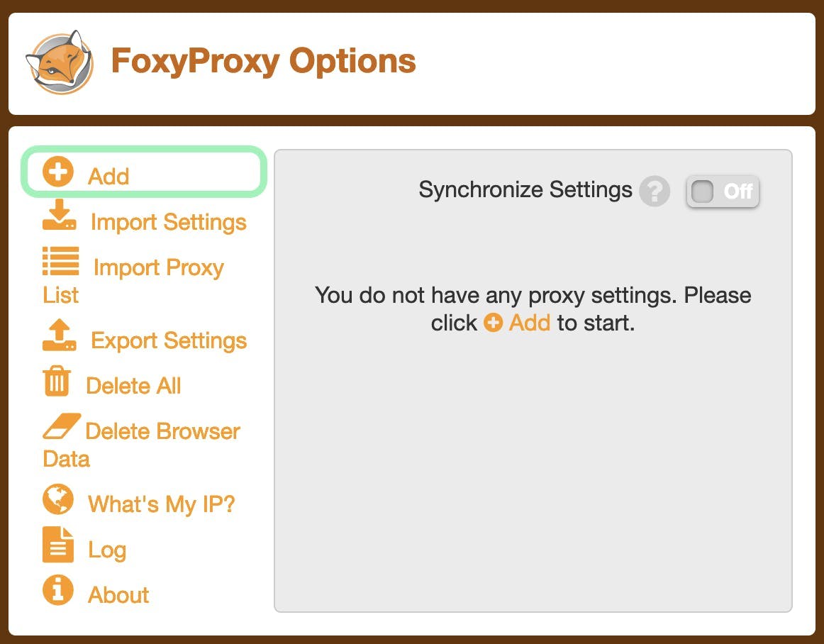Screen dimensions: 824x644
Task: Toggle the Synchronize Settings switch on
Action: (x=723, y=191)
